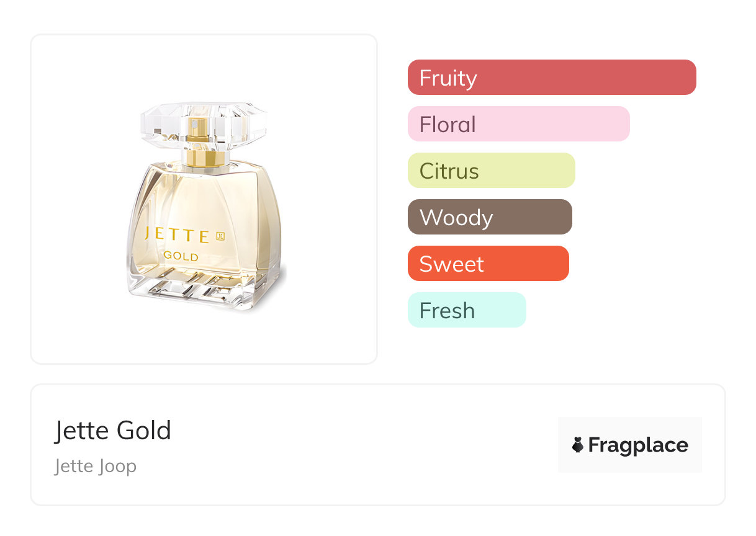756x536 pixels.
Task: Click the JETTE lettering on the bottle
Action: click(x=176, y=236)
